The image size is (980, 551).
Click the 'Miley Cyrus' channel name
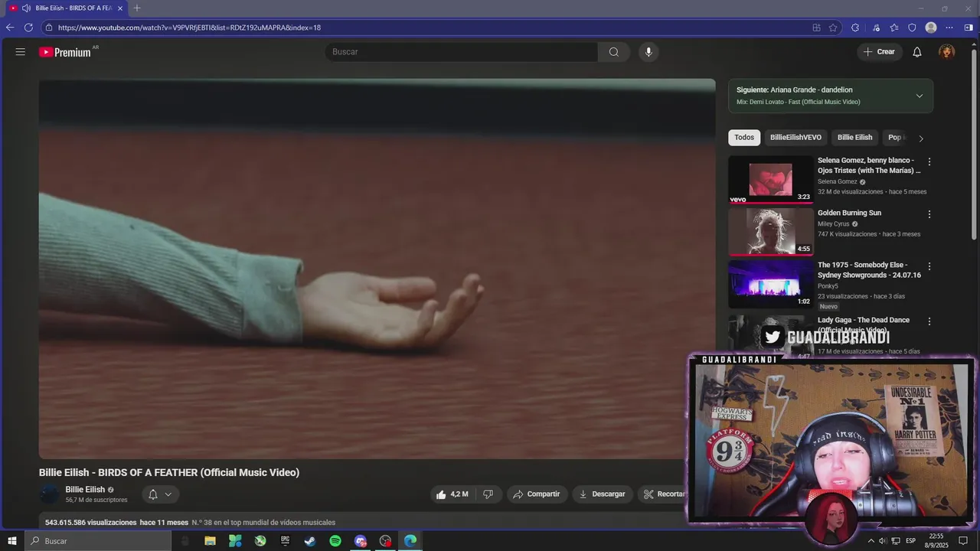[x=834, y=224]
